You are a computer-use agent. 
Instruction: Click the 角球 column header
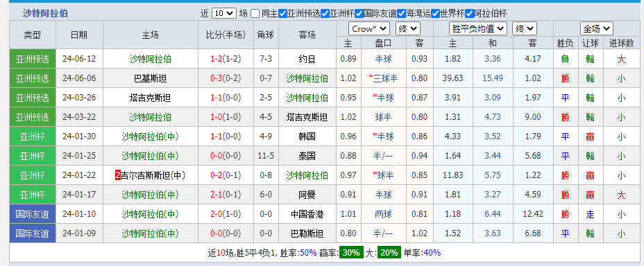(x=266, y=35)
